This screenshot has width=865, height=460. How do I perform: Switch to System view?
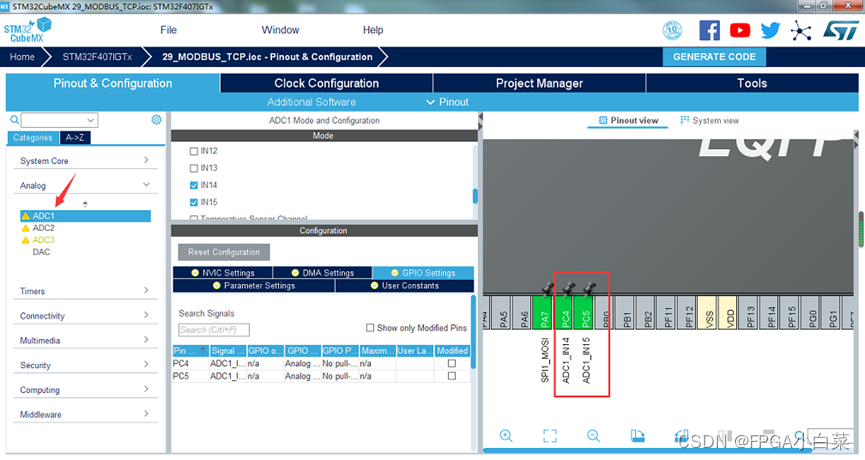[x=709, y=120]
